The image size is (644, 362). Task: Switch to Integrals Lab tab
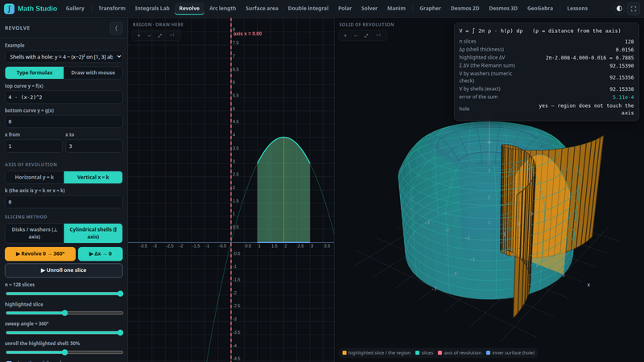coord(152,8)
